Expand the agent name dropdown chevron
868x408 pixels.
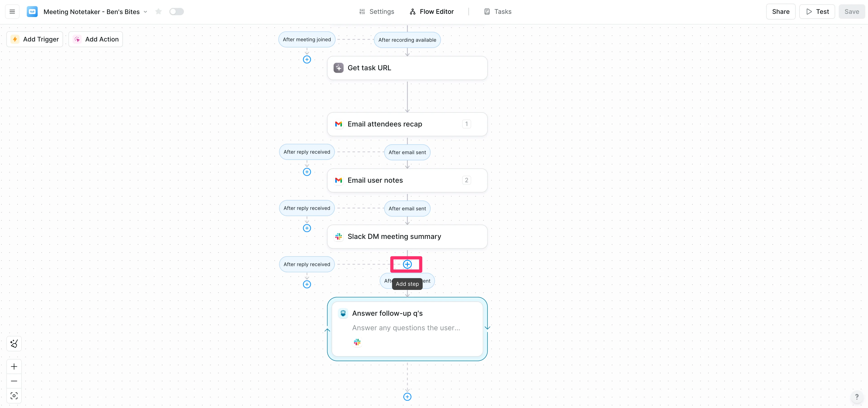point(146,12)
